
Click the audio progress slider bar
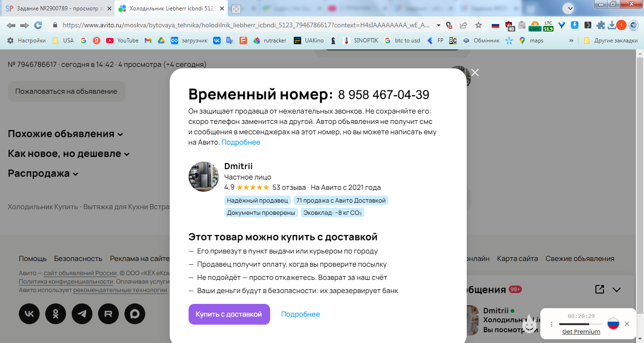tap(581, 324)
